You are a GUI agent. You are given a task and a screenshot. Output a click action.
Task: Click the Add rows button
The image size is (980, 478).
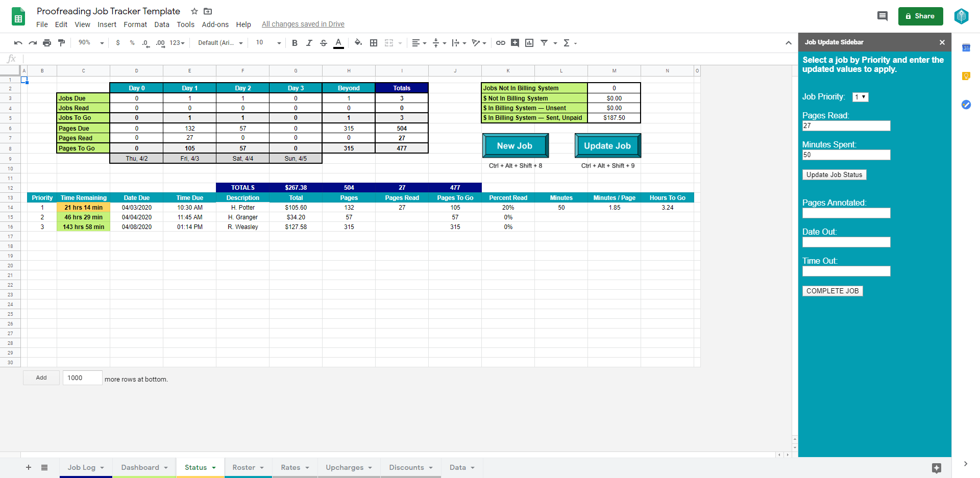(41, 378)
